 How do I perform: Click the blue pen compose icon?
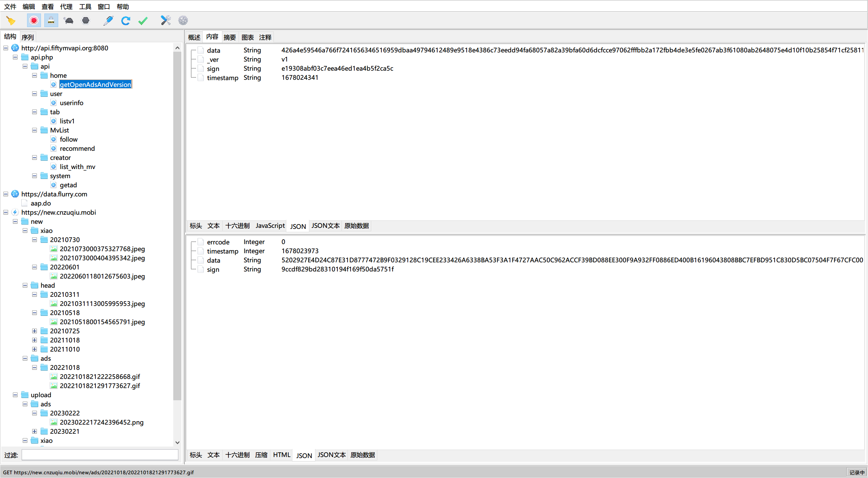[x=108, y=21]
